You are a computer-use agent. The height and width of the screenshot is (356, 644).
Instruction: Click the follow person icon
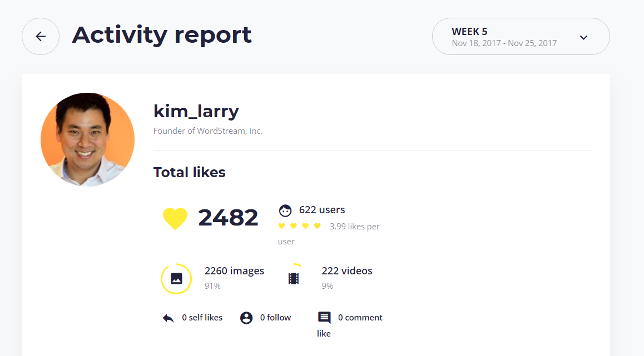pos(246,318)
